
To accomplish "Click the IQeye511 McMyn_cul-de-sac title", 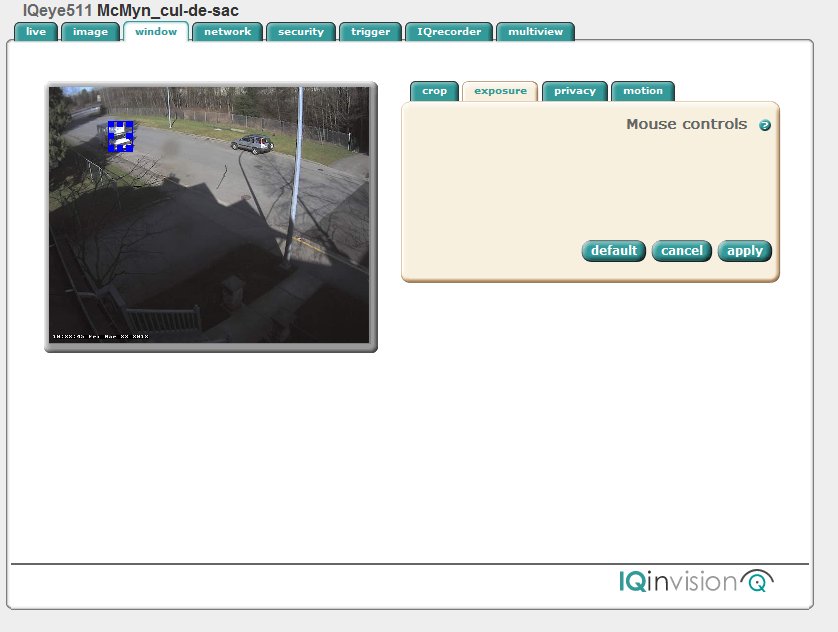I will click(x=130, y=10).
